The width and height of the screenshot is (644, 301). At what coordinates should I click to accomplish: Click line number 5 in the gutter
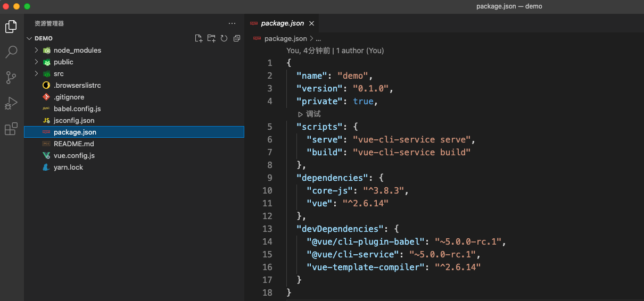point(270,127)
